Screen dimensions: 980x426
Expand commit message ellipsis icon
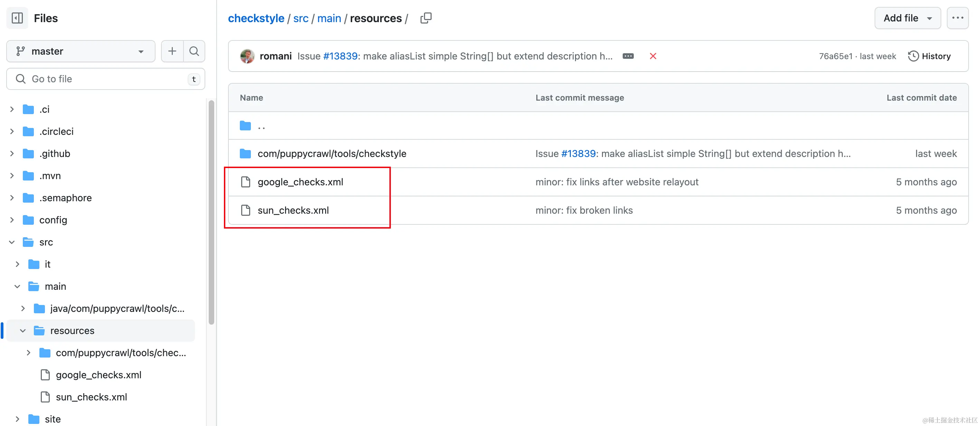point(628,56)
